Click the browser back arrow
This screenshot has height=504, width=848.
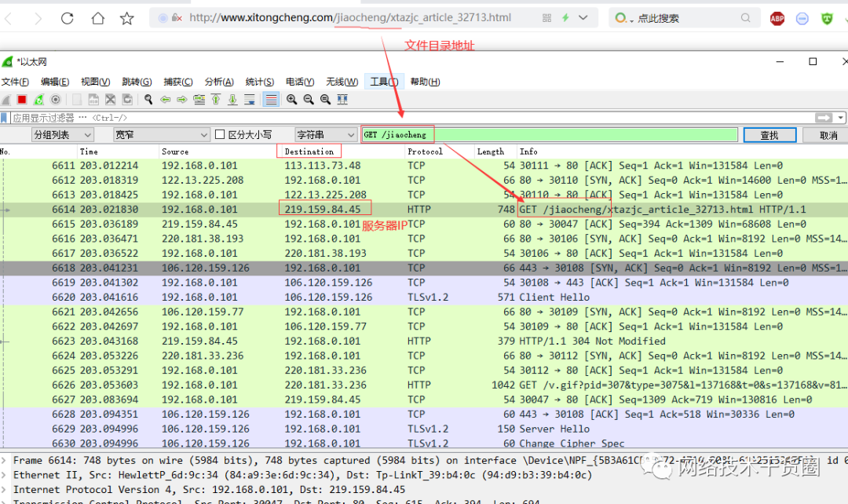pyautogui.click(x=8, y=19)
